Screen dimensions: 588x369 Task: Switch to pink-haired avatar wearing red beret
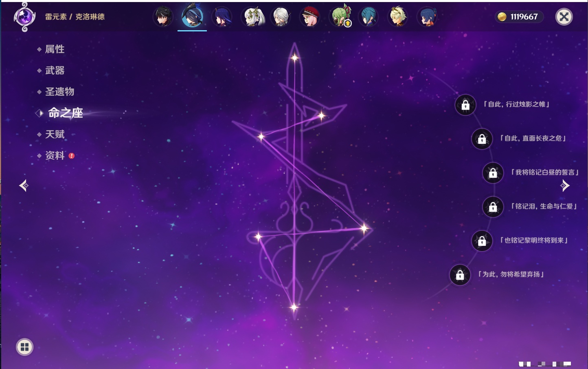coord(310,17)
